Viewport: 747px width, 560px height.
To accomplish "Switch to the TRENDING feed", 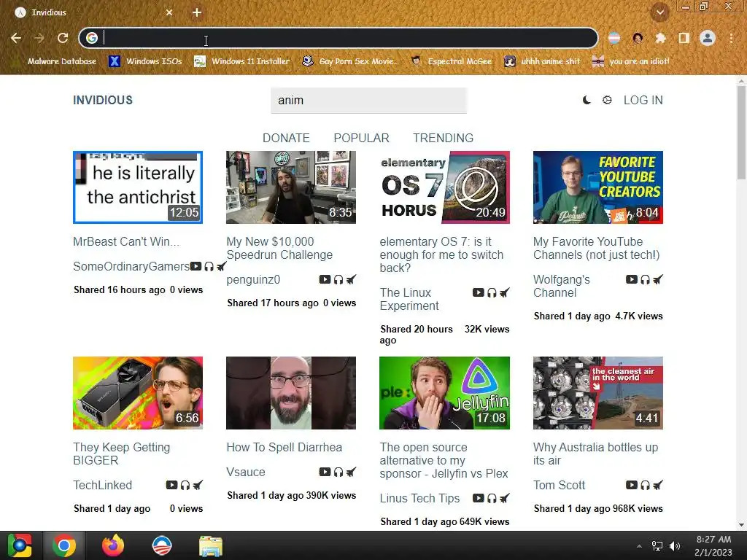I will pyautogui.click(x=443, y=138).
